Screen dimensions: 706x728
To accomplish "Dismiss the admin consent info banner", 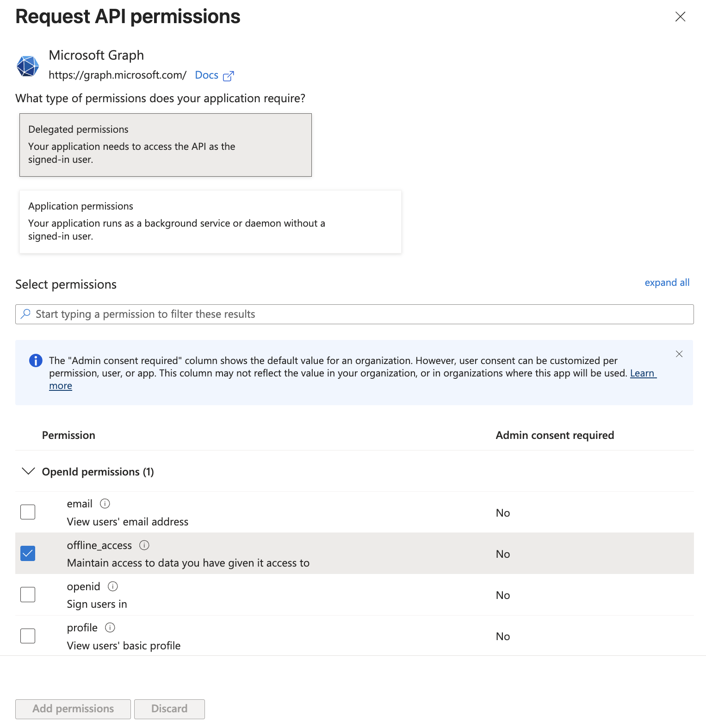I will (679, 354).
